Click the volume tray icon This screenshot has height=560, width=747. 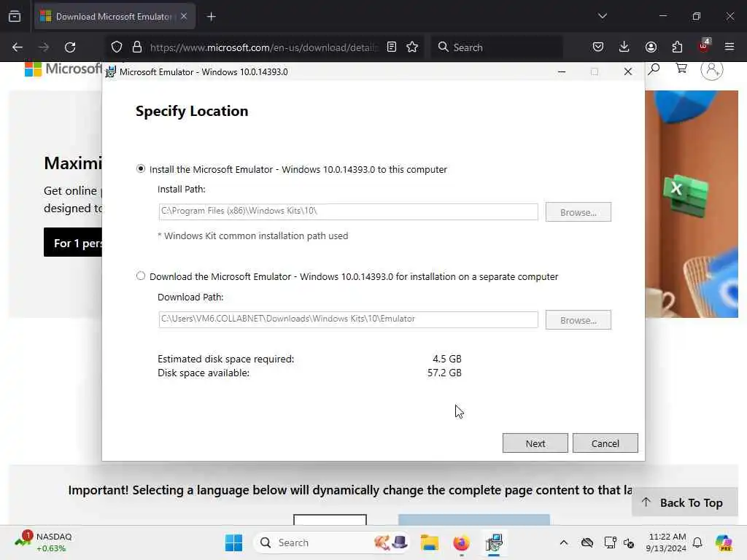coord(629,542)
